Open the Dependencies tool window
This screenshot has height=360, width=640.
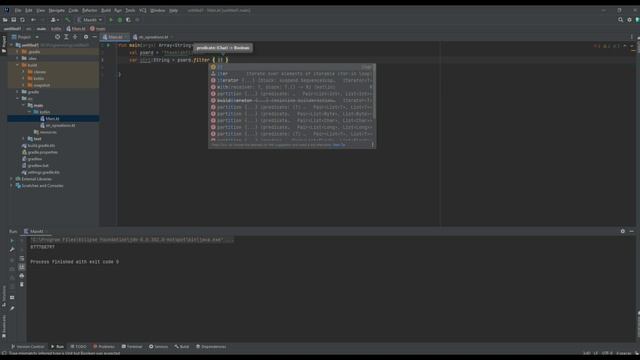(x=211, y=347)
